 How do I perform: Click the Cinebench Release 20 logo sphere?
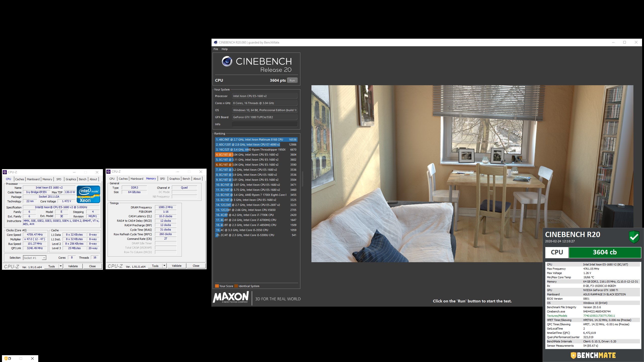pyautogui.click(x=227, y=61)
